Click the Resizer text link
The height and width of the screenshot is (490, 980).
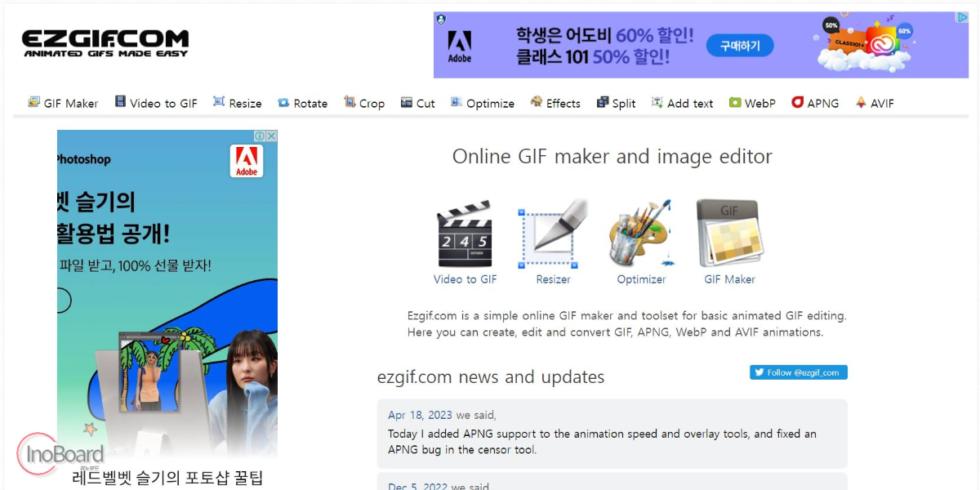tap(553, 279)
